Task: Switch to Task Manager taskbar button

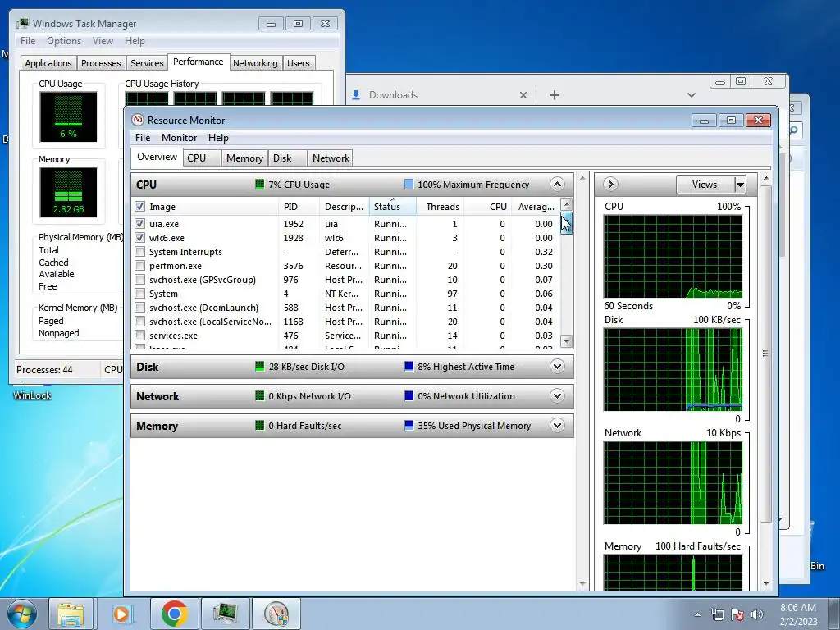Action: tap(225, 614)
